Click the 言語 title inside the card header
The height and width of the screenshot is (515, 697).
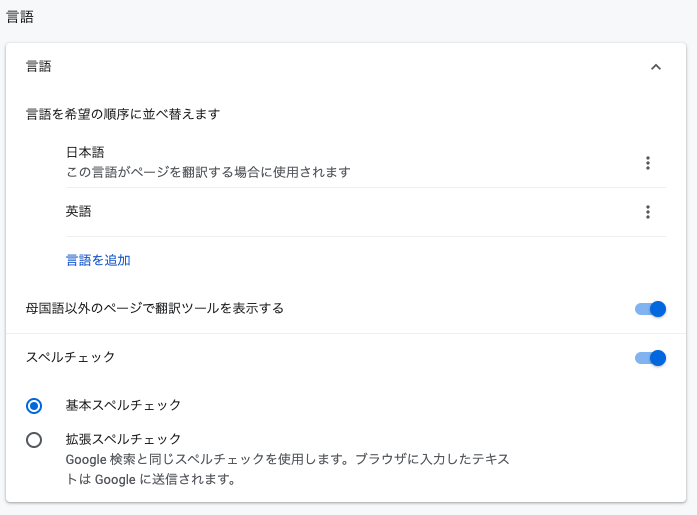[x=39, y=67]
